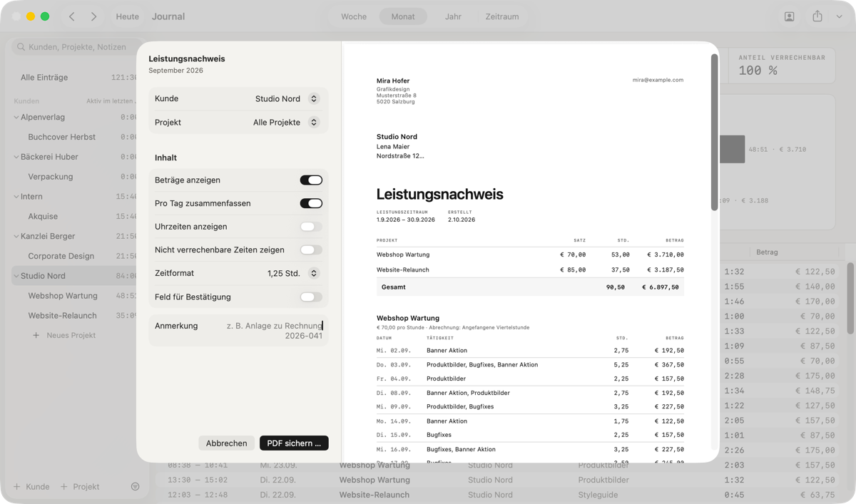Click the Gesamt row in the preview table

[x=530, y=287]
